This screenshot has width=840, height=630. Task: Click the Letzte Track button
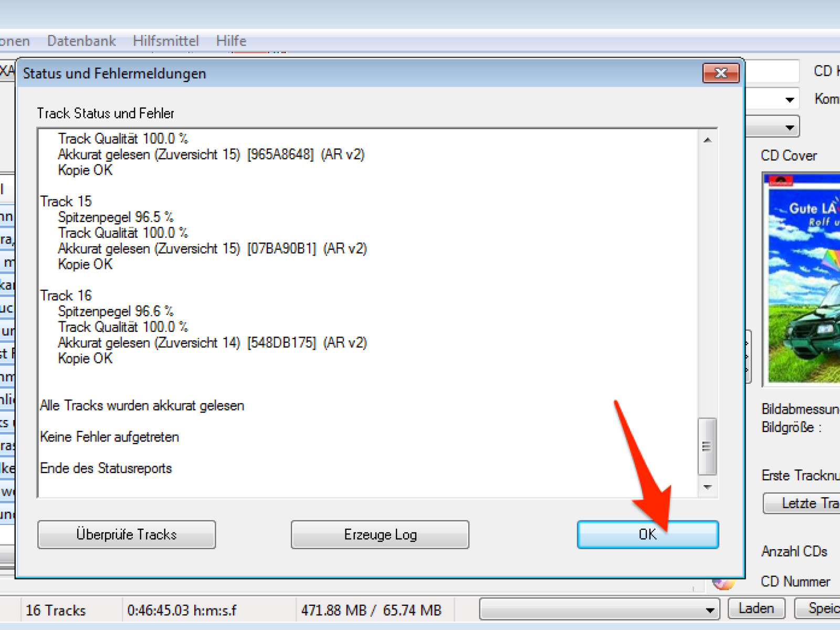pos(802,503)
